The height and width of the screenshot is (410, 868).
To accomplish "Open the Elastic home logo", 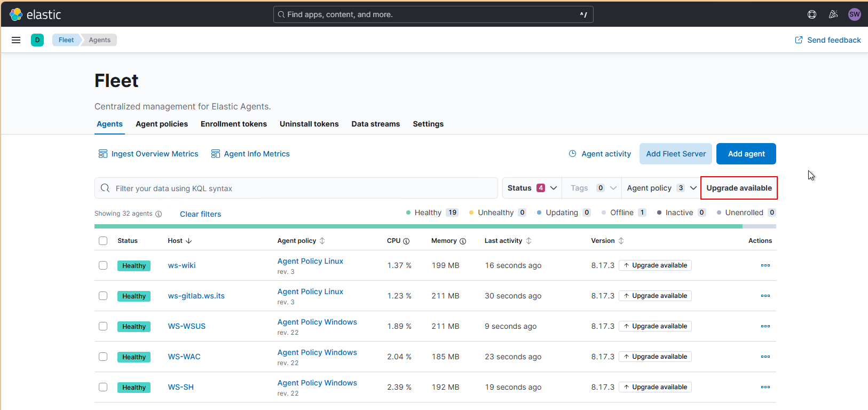I will 35,14.
